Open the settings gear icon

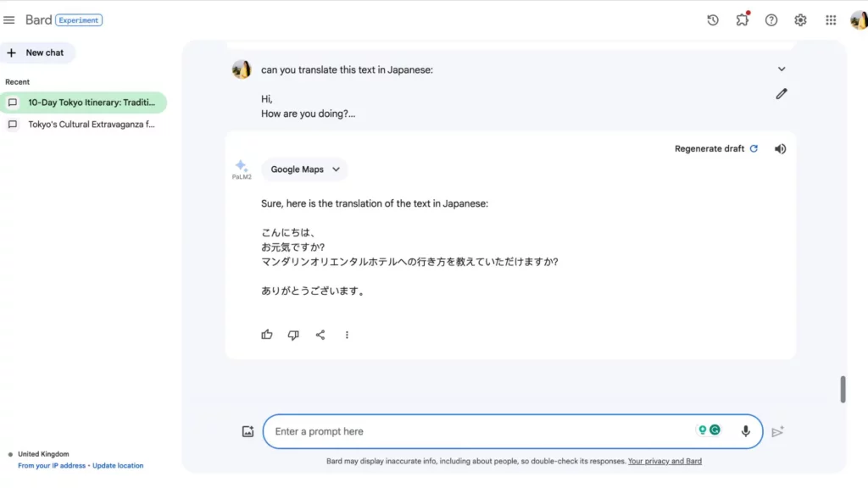click(x=800, y=20)
